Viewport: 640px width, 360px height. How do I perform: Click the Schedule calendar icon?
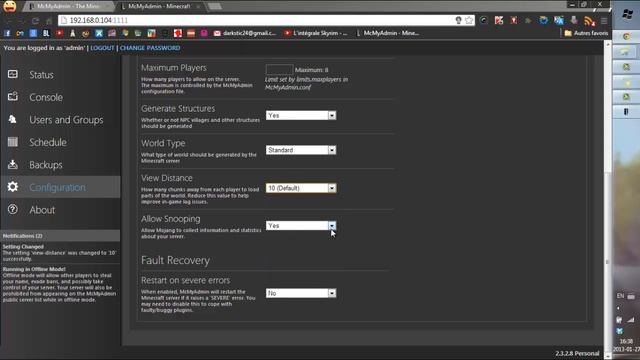[13, 142]
